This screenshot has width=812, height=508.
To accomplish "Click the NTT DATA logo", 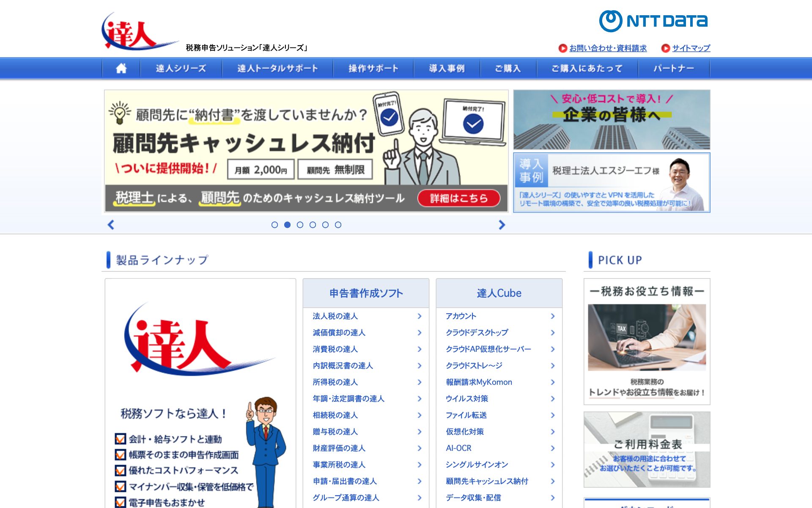I will point(653,21).
